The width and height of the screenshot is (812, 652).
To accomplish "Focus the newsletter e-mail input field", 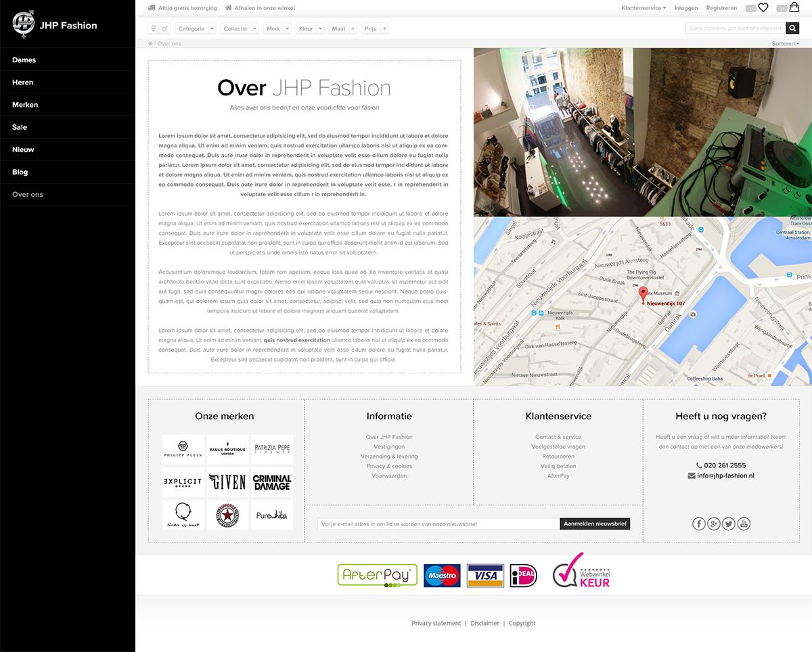I will click(x=438, y=523).
